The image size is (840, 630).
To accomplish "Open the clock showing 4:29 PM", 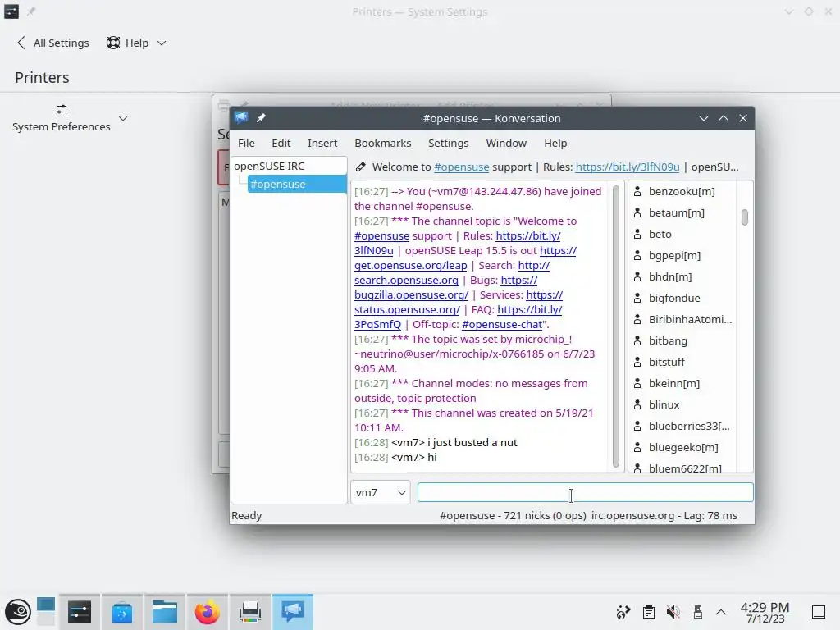I will point(765,612).
